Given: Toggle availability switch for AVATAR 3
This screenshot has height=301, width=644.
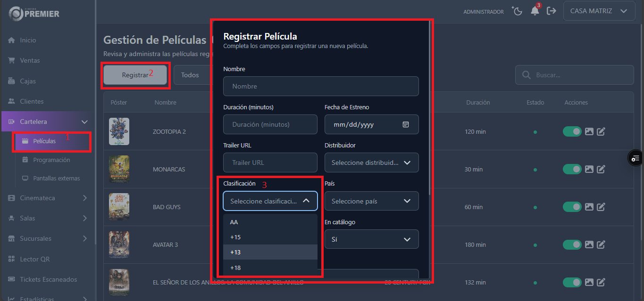Looking at the screenshot, I should 572,244.
